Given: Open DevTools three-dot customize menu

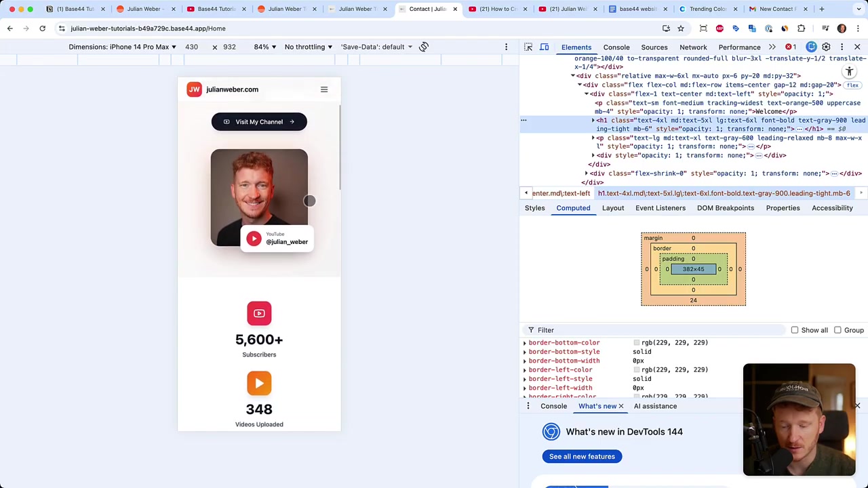Looking at the screenshot, I should (842, 47).
